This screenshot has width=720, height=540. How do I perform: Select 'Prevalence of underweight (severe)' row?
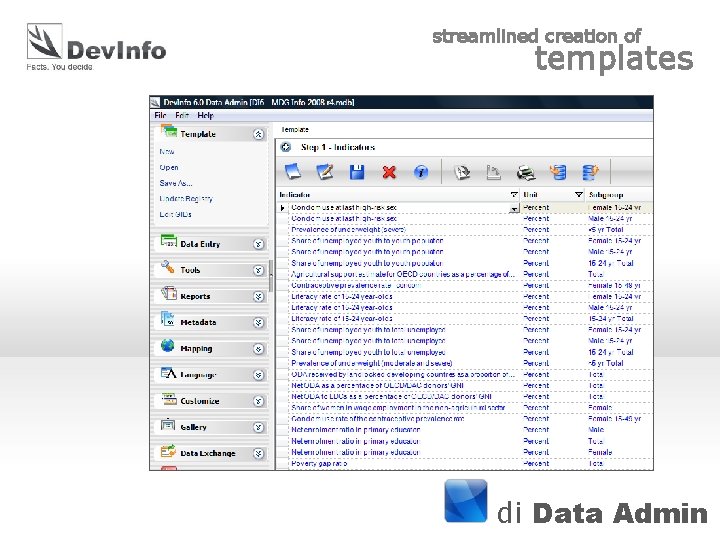pos(465,230)
